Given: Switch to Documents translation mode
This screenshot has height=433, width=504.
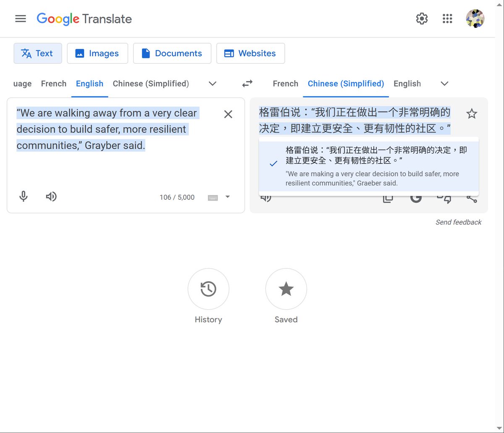Looking at the screenshot, I should pos(172,53).
